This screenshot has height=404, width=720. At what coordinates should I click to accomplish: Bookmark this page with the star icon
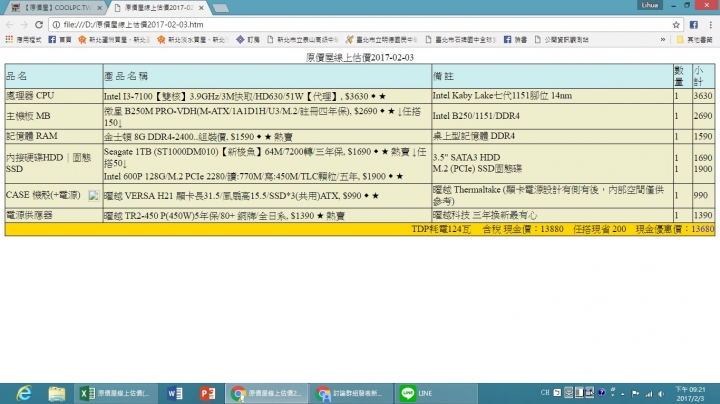pyautogui.click(x=676, y=25)
